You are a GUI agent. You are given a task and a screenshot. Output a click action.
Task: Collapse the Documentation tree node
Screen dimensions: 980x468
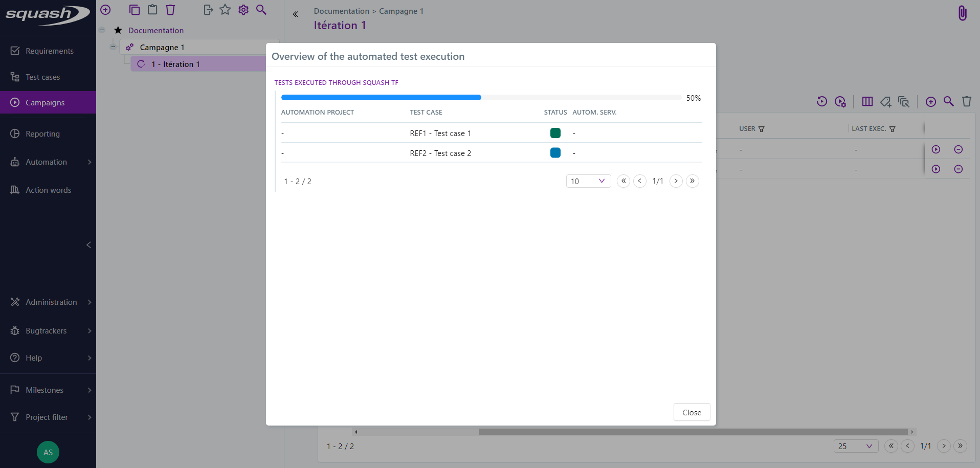click(x=102, y=30)
